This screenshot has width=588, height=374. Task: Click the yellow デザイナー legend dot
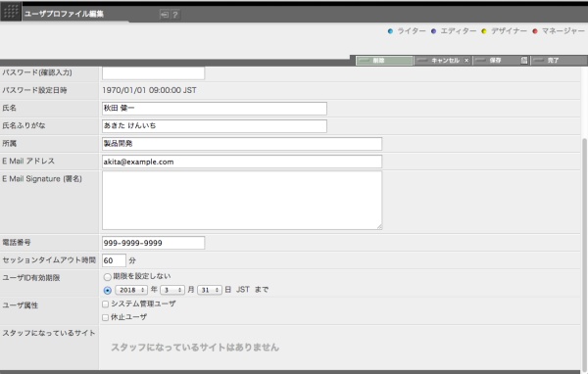click(x=484, y=31)
